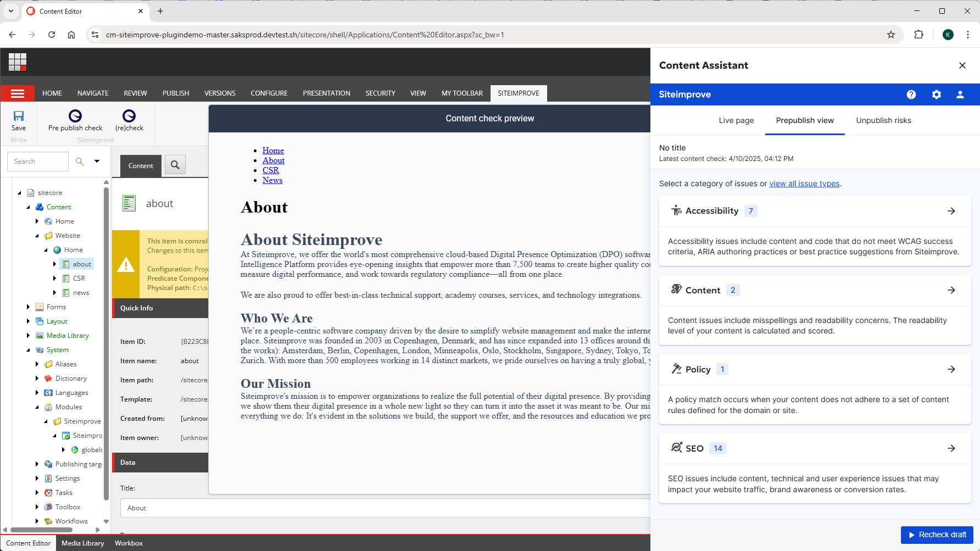Open Chrome profile K avatar

coord(948,35)
